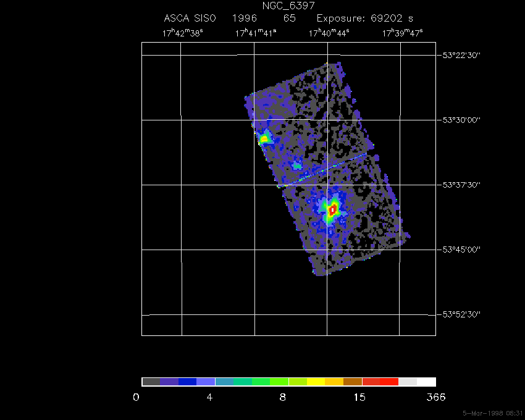Click the small cyan source near the chip gap
Screen dimensions: 525x420
click(x=297, y=166)
